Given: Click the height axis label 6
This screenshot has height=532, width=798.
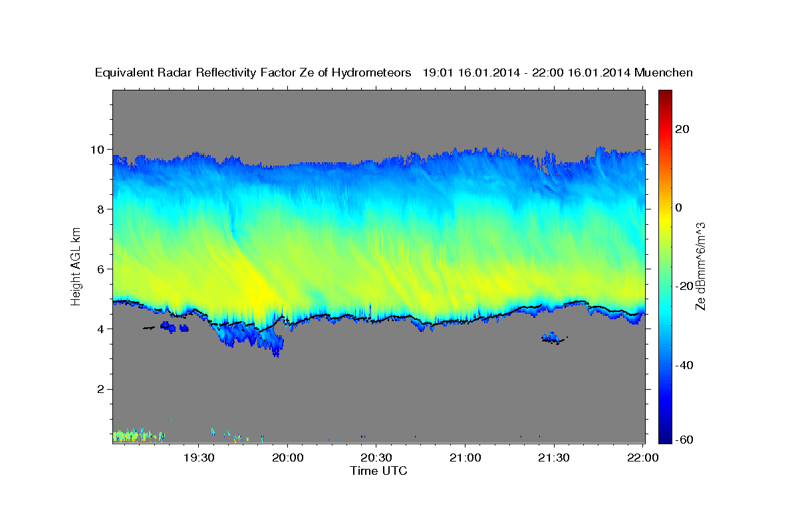Looking at the screenshot, I should pyautogui.click(x=102, y=269).
